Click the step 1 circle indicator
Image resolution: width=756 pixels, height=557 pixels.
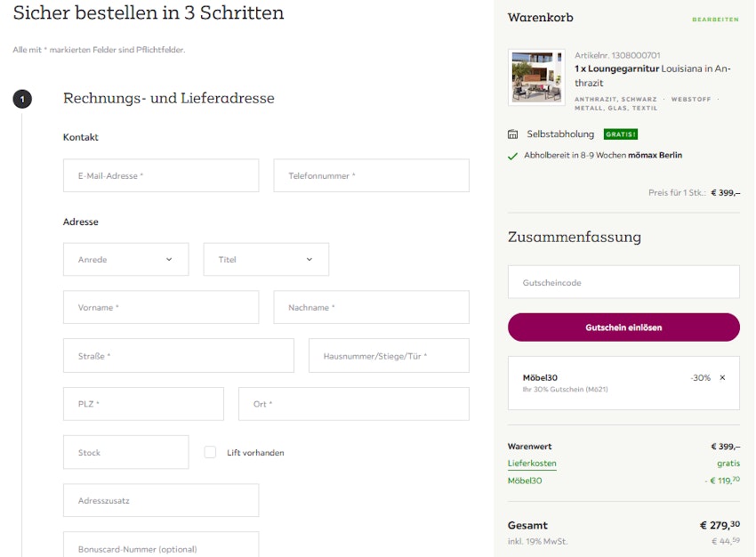point(22,99)
